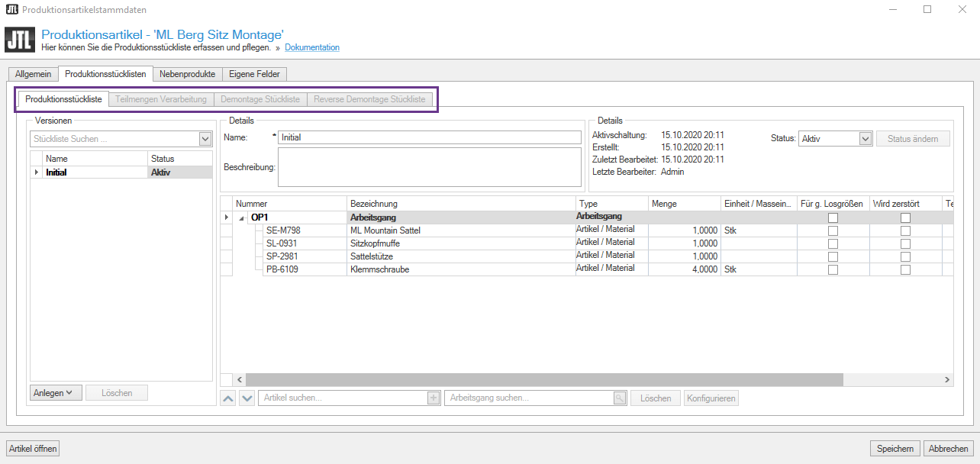The image size is (980, 464).
Task: Enable 'Wird zerstört' checkbox for Klemmschraube
Action: point(905,269)
